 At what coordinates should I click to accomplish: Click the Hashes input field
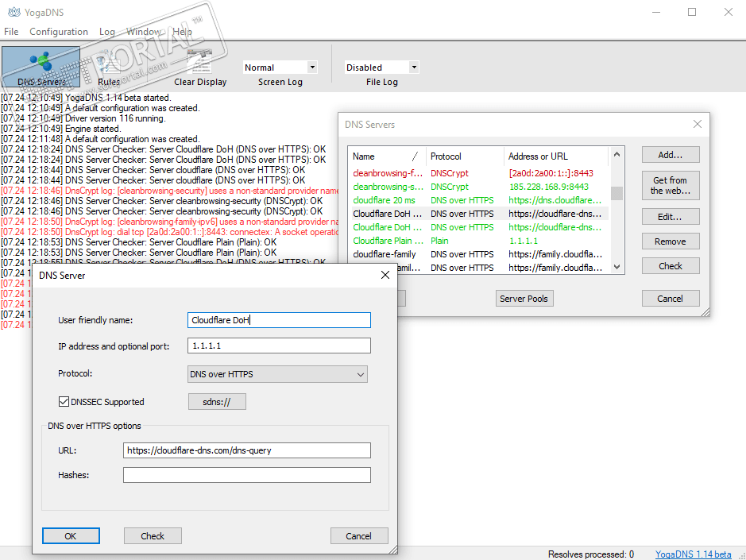pos(247,475)
